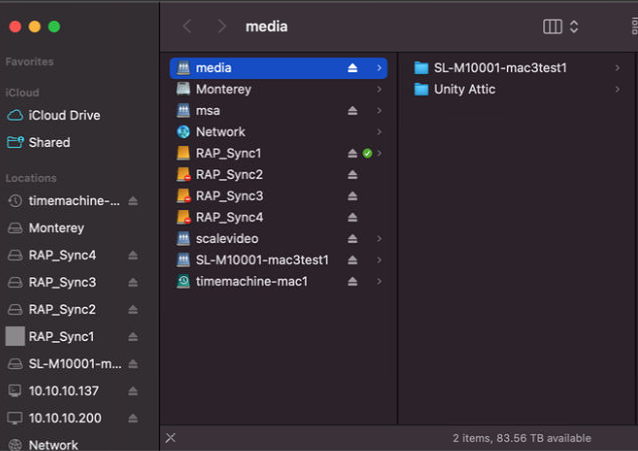Eject the scalevideo volume
The height and width of the screenshot is (451, 638).
[x=352, y=239]
